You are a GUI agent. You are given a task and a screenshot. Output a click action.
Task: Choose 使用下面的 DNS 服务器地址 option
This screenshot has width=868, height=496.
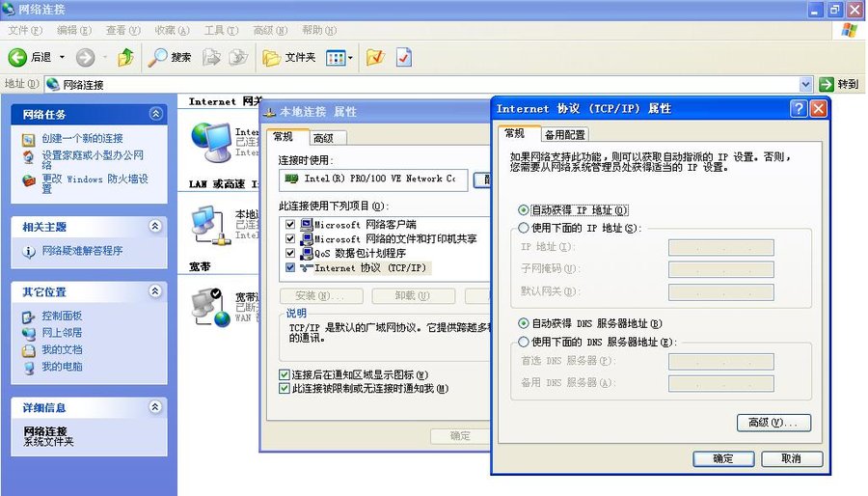click(x=524, y=343)
